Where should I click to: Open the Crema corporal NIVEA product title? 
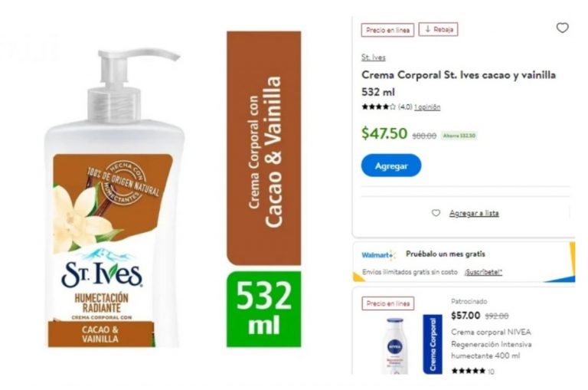491,344
